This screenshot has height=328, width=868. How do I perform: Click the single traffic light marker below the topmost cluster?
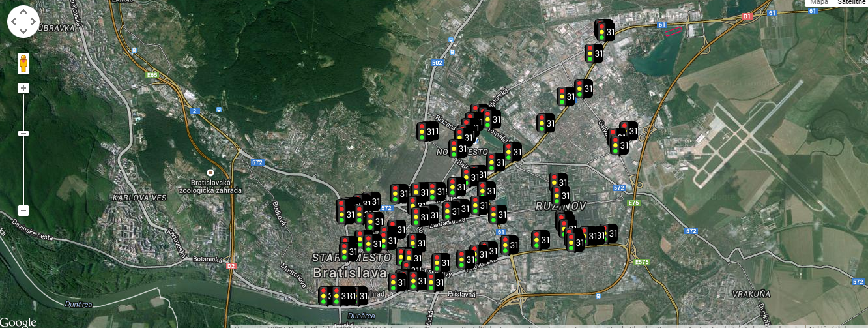click(594, 53)
